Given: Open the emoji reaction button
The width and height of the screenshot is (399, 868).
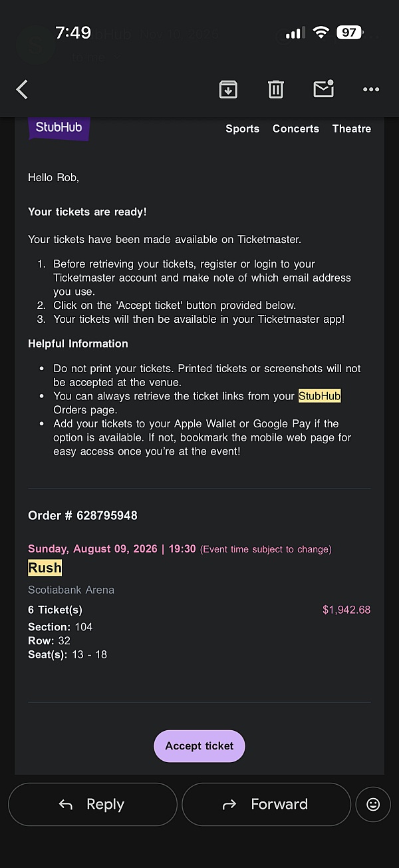Looking at the screenshot, I should (x=373, y=804).
